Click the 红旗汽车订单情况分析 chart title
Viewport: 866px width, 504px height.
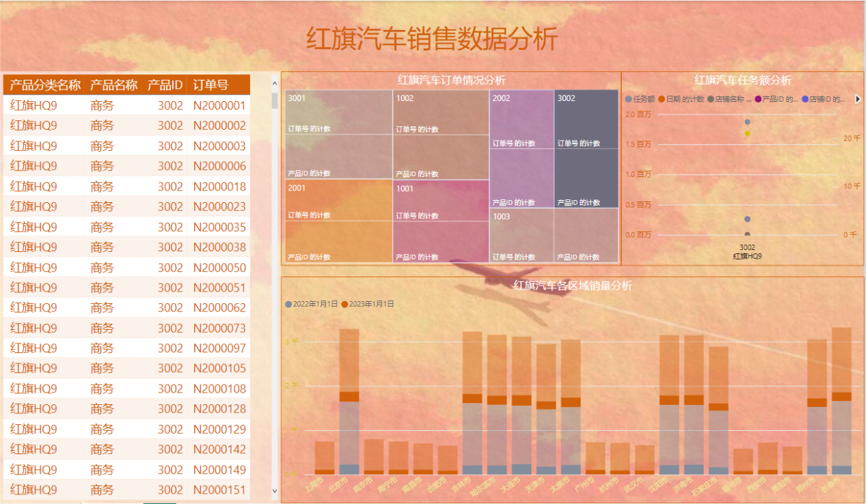pyautogui.click(x=452, y=81)
